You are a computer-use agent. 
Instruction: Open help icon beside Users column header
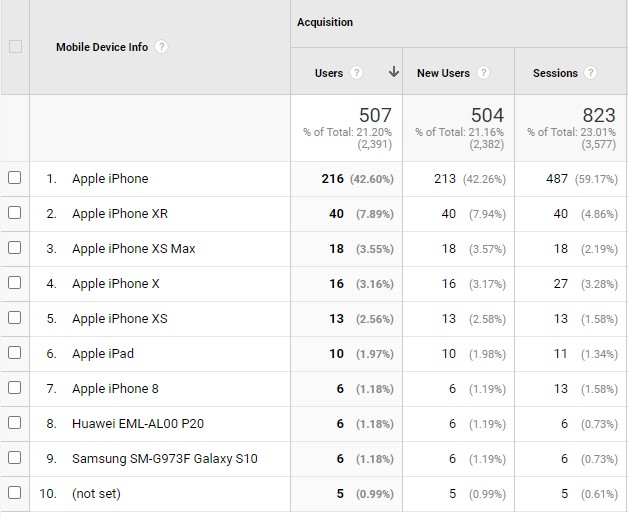356,73
